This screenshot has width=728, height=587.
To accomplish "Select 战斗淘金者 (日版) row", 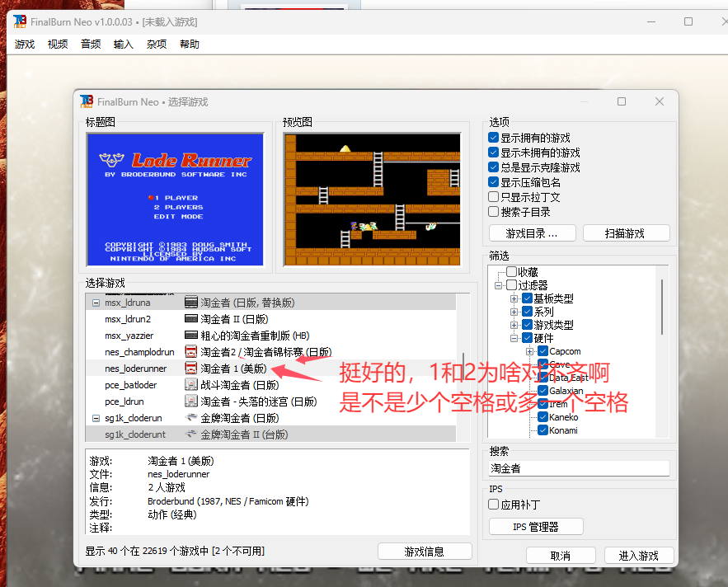I will 270,385.
